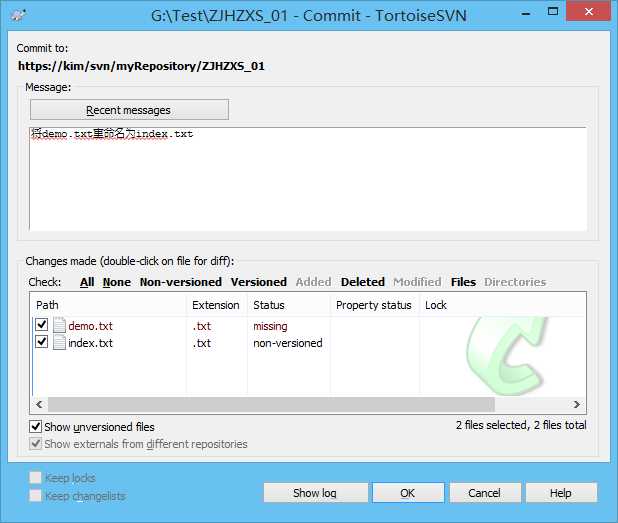This screenshot has height=523, width=618.
Task: Uncheck the index.txt checkbox
Action: [42, 342]
